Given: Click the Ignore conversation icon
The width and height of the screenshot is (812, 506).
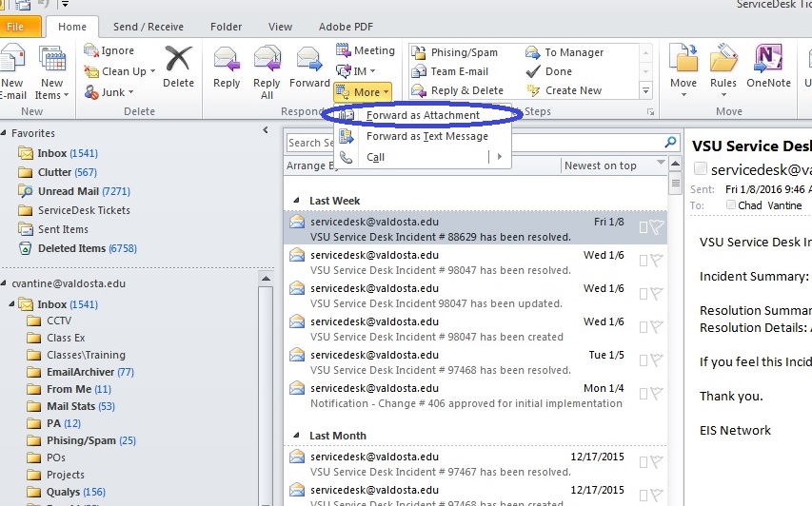Looking at the screenshot, I should [91, 50].
